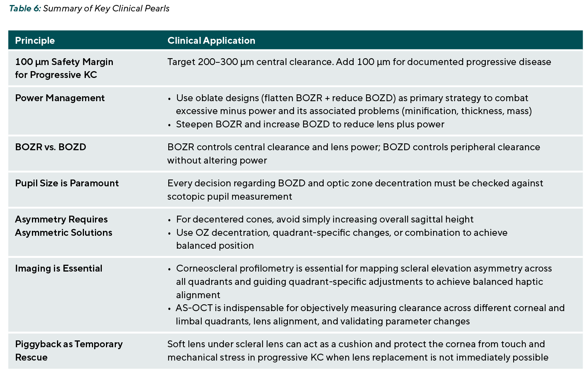Viewport: 588px width, 375px height.
Task: Click the 'Power Management' row title
Action: 60,98
